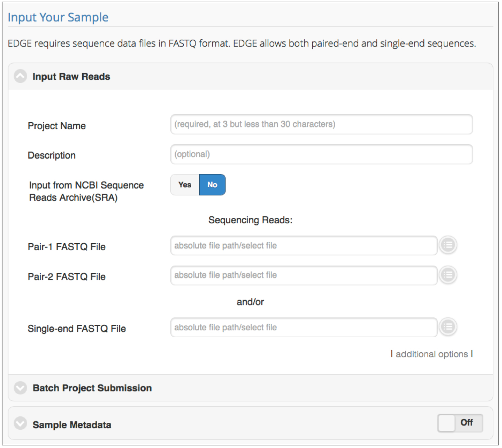
Task: Expand the Sample Metadata section
Action: (x=20, y=423)
